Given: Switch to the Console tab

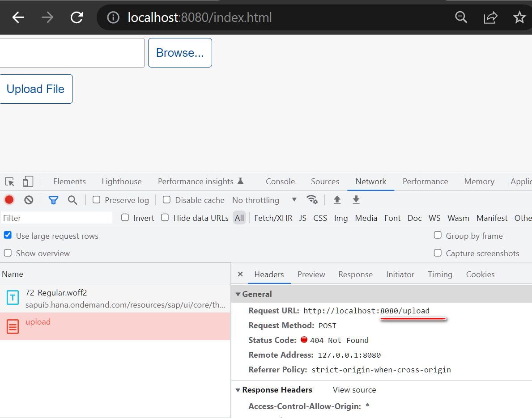Looking at the screenshot, I should (x=280, y=182).
